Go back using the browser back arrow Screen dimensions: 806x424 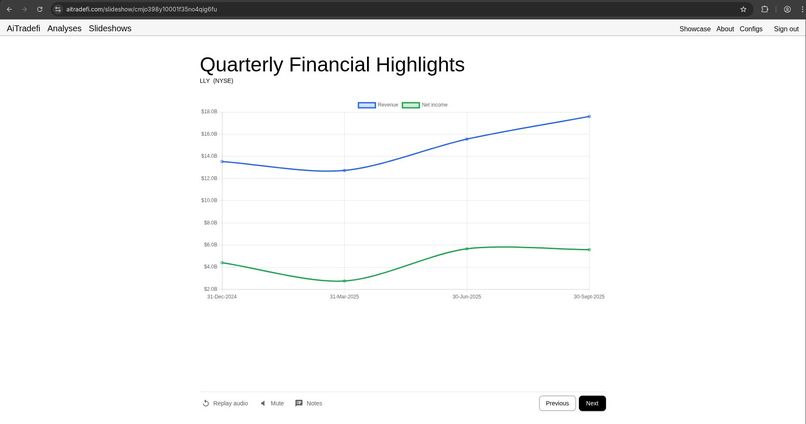click(9, 9)
